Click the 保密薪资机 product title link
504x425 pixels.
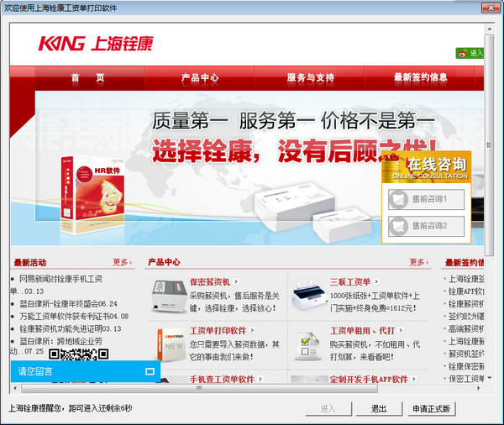click(210, 282)
